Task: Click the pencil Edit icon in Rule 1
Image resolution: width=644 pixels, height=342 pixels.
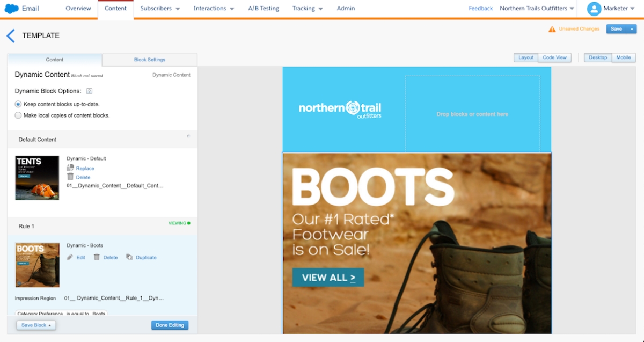Action: (x=70, y=257)
